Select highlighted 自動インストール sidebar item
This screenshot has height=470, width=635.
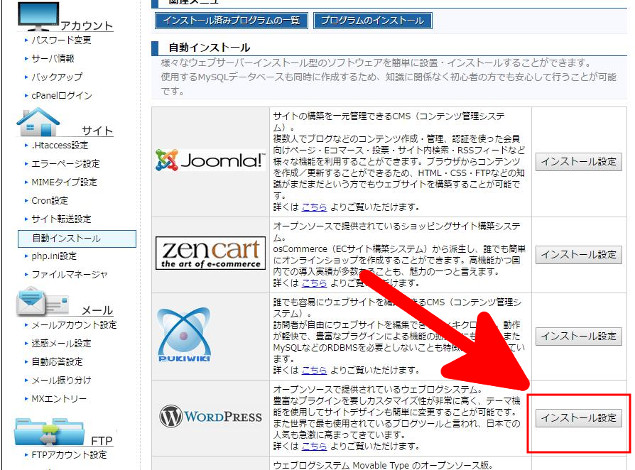[x=77, y=238]
